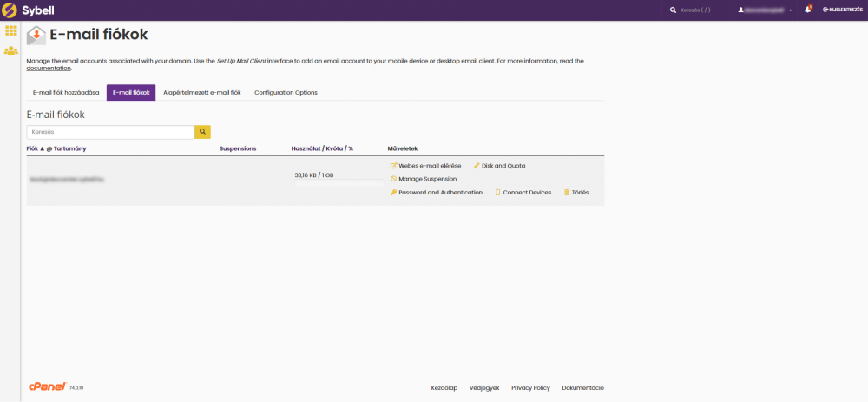Open the Kezdőlap footer link
Image resolution: width=868 pixels, height=402 pixels.
click(444, 387)
